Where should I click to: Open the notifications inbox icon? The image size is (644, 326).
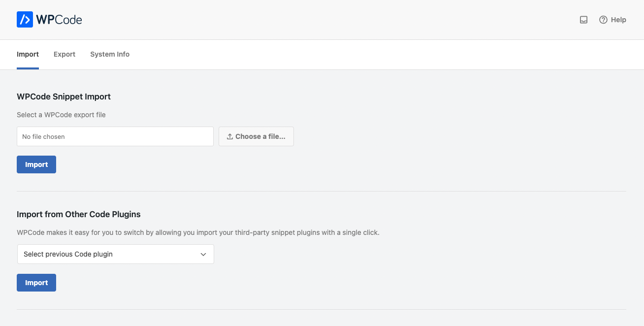point(583,20)
